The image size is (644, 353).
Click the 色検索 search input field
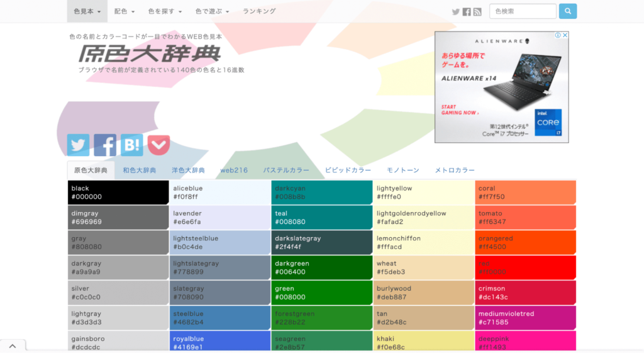coord(523,11)
